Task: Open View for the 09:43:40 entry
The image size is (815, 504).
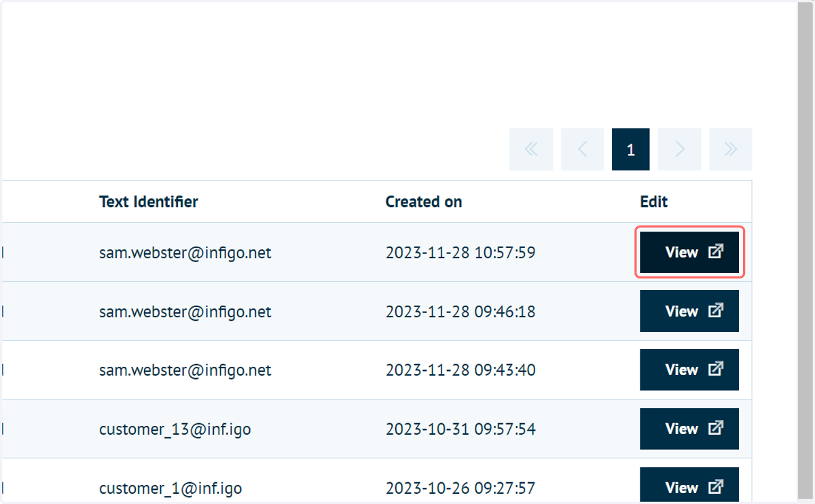Action: pos(689,370)
